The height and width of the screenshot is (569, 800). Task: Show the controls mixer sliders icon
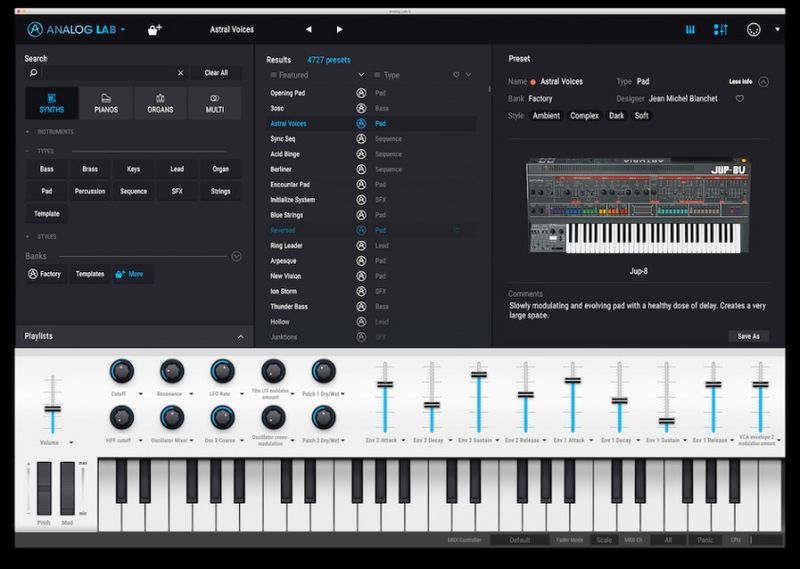tap(720, 30)
